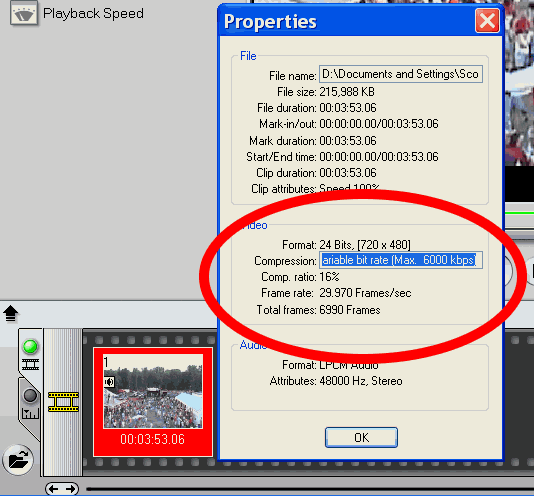The height and width of the screenshot is (496, 534).
Task: Click the clip duration 00:03:53.06 label
Action: click(153, 439)
